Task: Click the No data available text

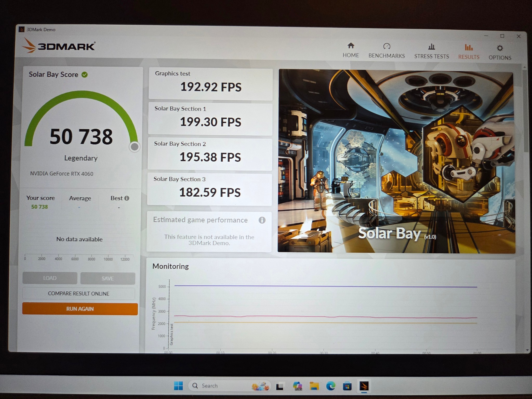Action: pyautogui.click(x=79, y=239)
